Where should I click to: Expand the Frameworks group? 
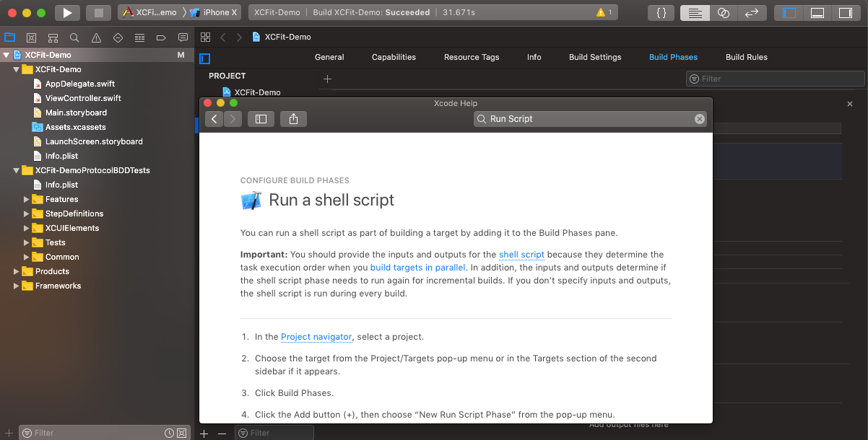[17, 286]
